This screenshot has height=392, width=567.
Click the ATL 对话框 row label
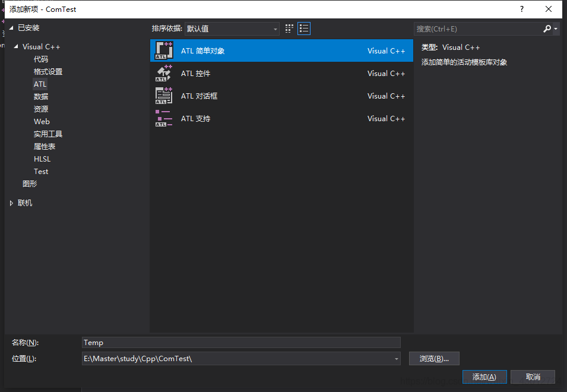[199, 96]
